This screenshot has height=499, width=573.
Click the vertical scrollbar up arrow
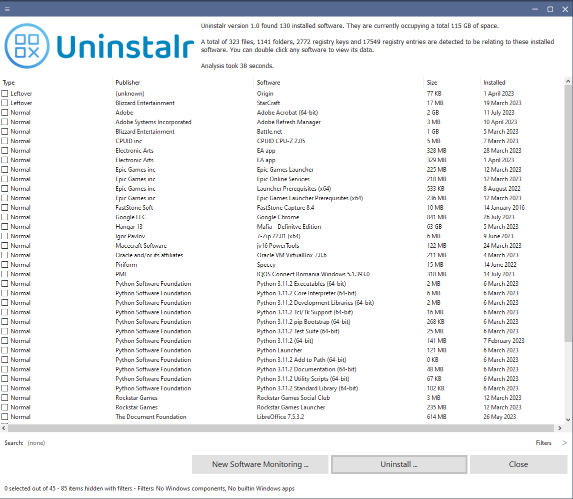(568, 81)
